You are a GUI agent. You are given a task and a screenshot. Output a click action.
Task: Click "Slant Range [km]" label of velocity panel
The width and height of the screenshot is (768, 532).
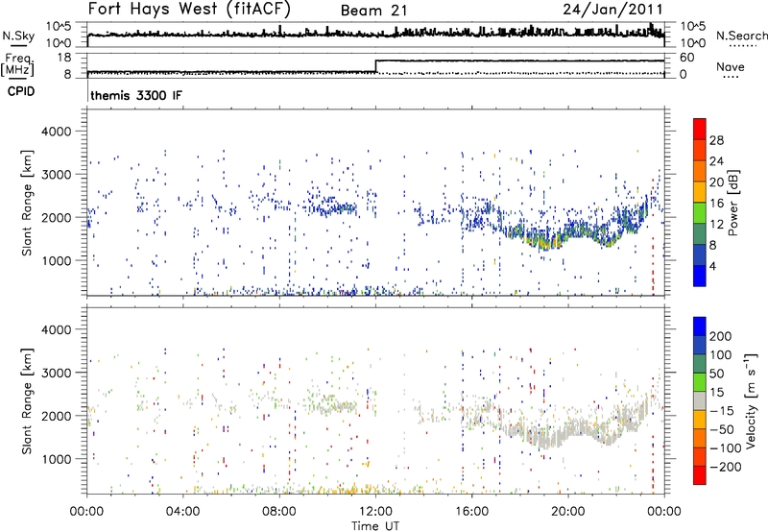tap(27, 400)
